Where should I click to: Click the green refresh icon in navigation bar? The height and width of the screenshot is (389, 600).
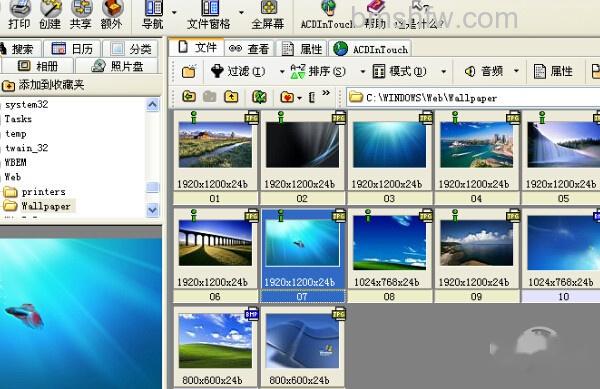(x=259, y=97)
